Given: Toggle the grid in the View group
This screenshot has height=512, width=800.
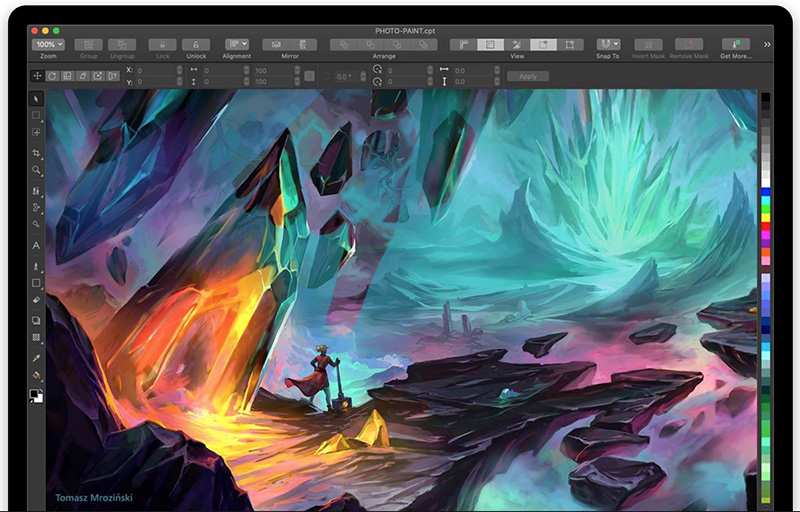Looking at the screenshot, I should 490,44.
